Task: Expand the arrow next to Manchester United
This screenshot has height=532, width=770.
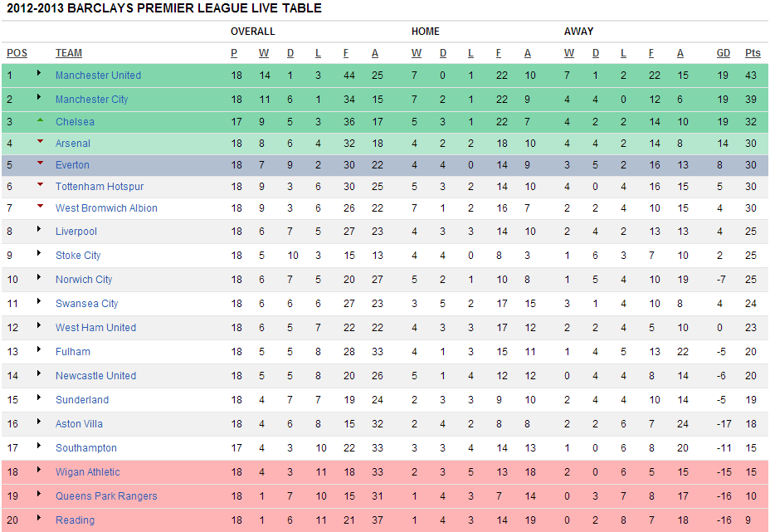Action: pos(39,73)
